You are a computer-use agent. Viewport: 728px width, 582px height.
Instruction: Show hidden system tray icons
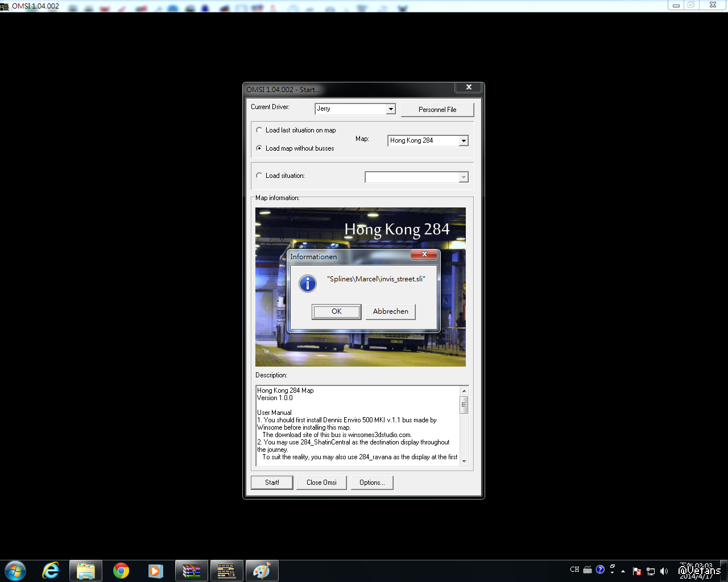(623, 571)
